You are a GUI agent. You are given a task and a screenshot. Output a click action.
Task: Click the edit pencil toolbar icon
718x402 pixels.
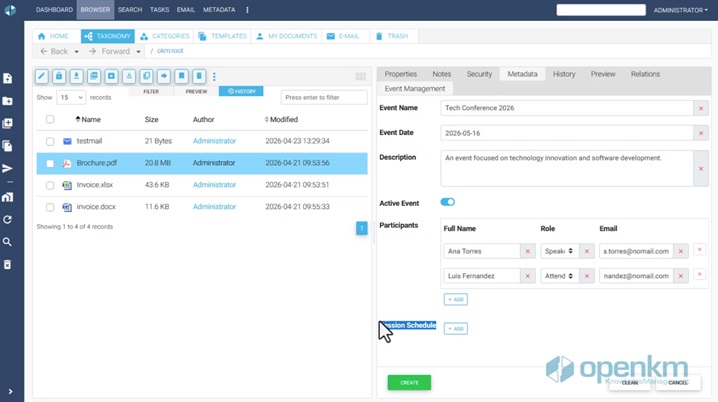[42, 76]
